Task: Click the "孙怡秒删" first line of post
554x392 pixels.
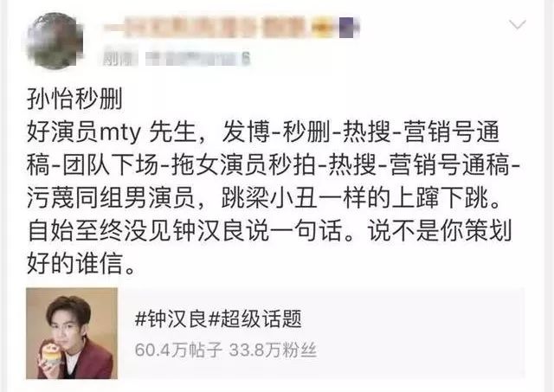Action: (x=75, y=100)
